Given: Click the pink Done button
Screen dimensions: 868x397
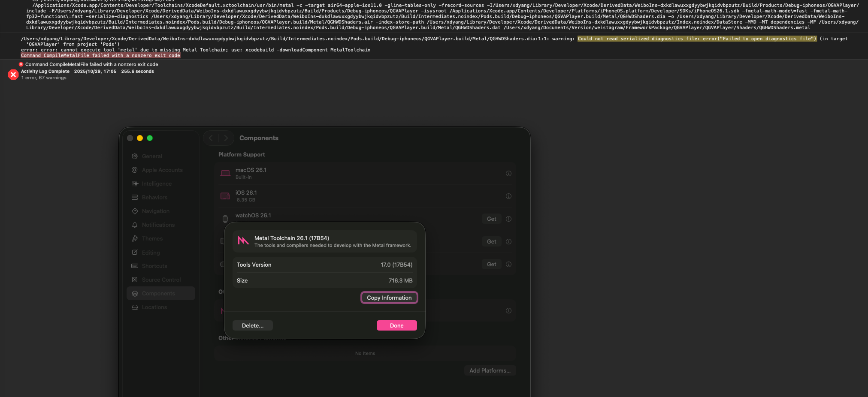Looking at the screenshot, I should pos(396,326).
